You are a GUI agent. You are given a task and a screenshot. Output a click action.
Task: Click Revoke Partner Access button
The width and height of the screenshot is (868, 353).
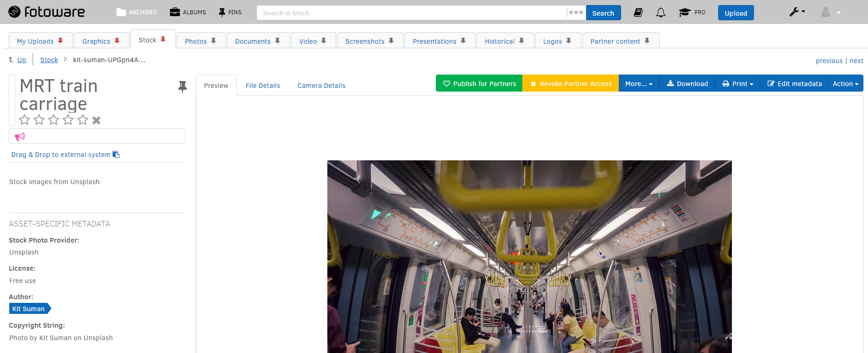pos(571,83)
